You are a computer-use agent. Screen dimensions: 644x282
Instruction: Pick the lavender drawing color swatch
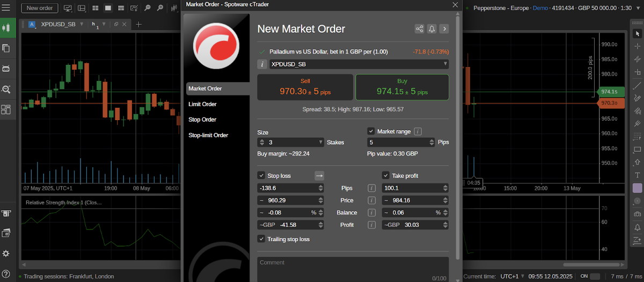[638, 188]
